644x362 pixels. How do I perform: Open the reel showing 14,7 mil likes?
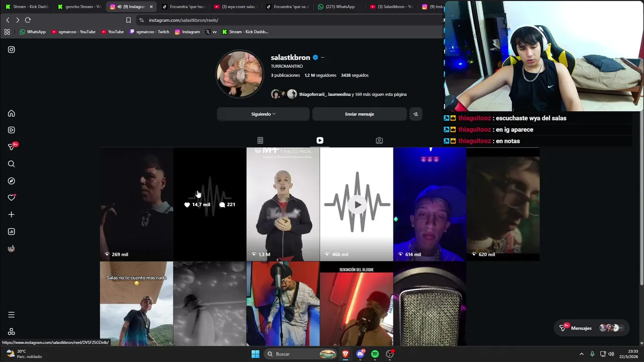point(210,204)
